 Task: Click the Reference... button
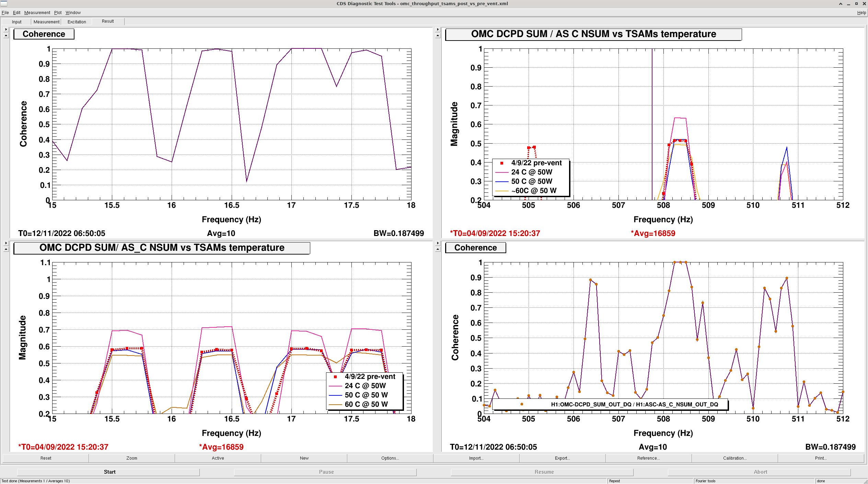(648, 458)
